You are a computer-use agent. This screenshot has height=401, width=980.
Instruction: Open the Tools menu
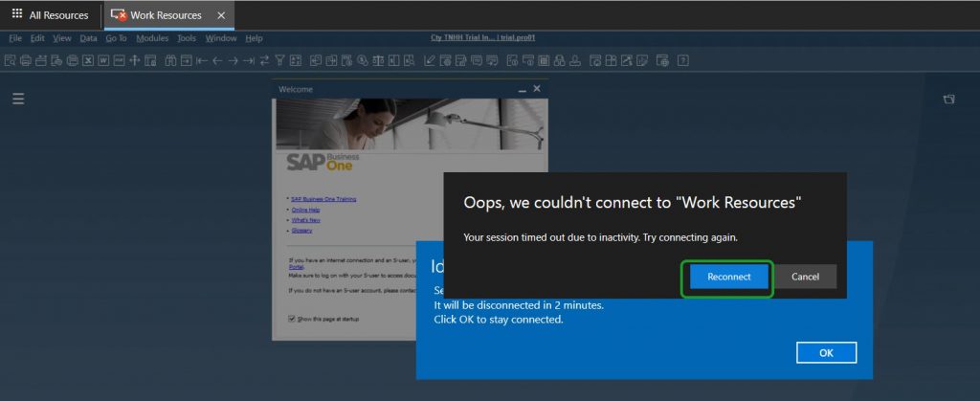click(x=187, y=38)
